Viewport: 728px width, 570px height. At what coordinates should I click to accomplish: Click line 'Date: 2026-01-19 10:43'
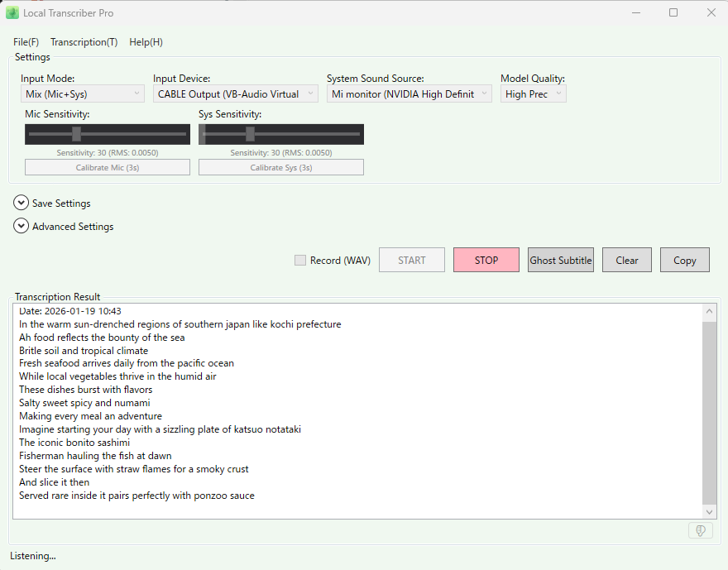(70, 311)
